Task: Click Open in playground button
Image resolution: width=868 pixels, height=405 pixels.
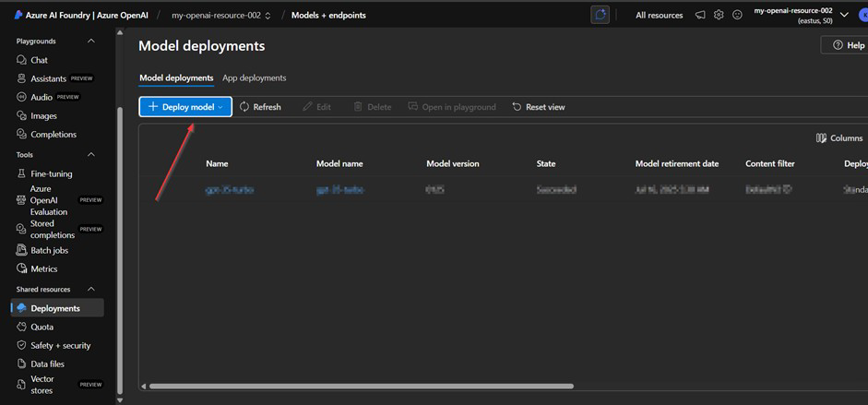Action: (x=452, y=107)
